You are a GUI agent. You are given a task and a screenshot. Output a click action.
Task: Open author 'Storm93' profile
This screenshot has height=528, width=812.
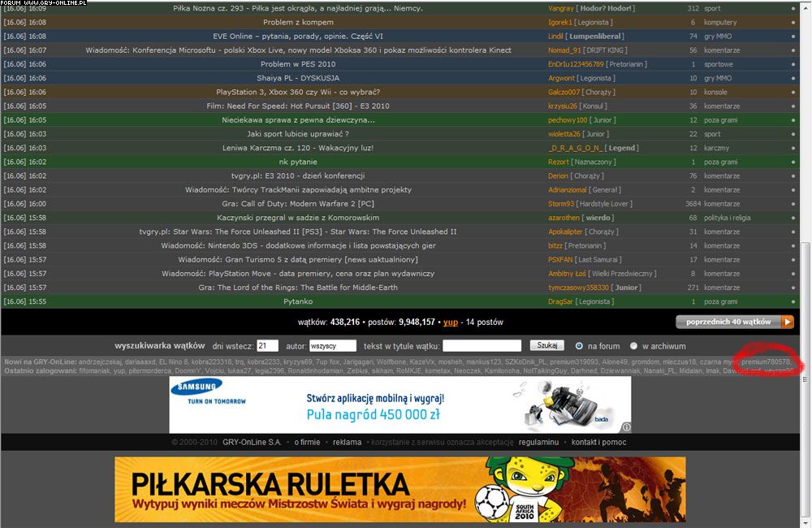(x=561, y=204)
